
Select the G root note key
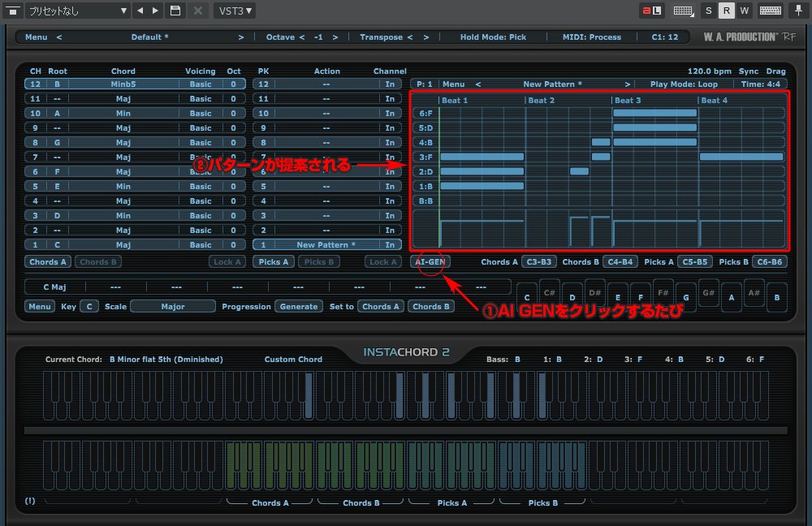click(x=686, y=298)
